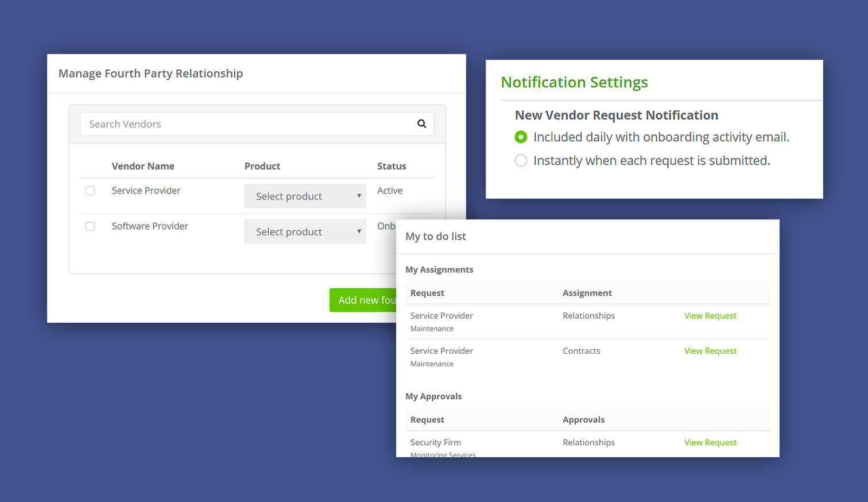The height and width of the screenshot is (502, 868).
Task: Click the Software Provider vendor name
Action: coord(150,226)
